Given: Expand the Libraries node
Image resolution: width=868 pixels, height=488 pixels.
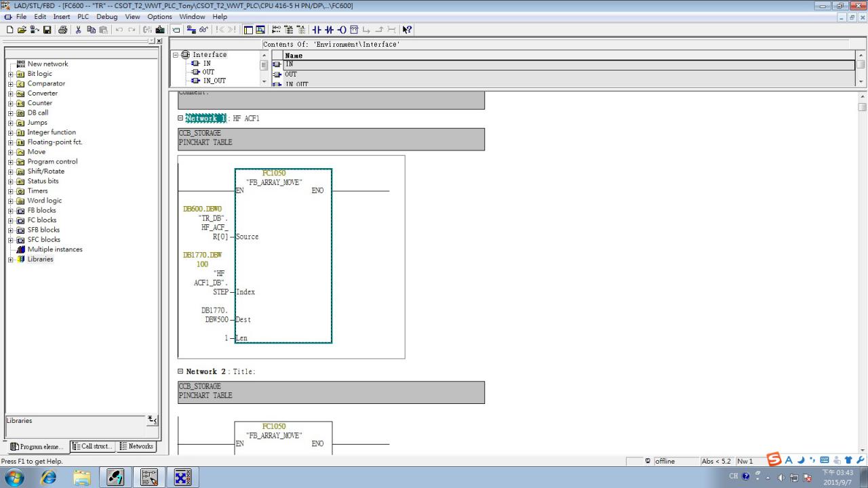Looking at the screenshot, I should [x=10, y=259].
